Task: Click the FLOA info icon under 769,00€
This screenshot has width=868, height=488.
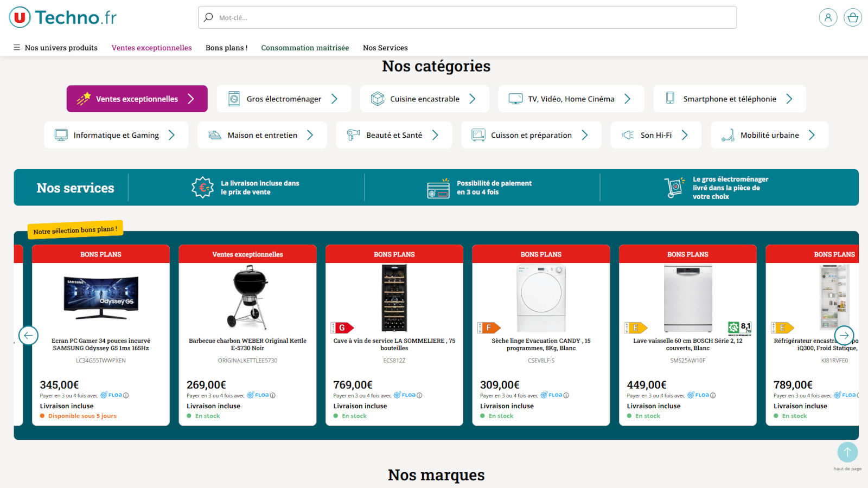Action: [x=419, y=395]
